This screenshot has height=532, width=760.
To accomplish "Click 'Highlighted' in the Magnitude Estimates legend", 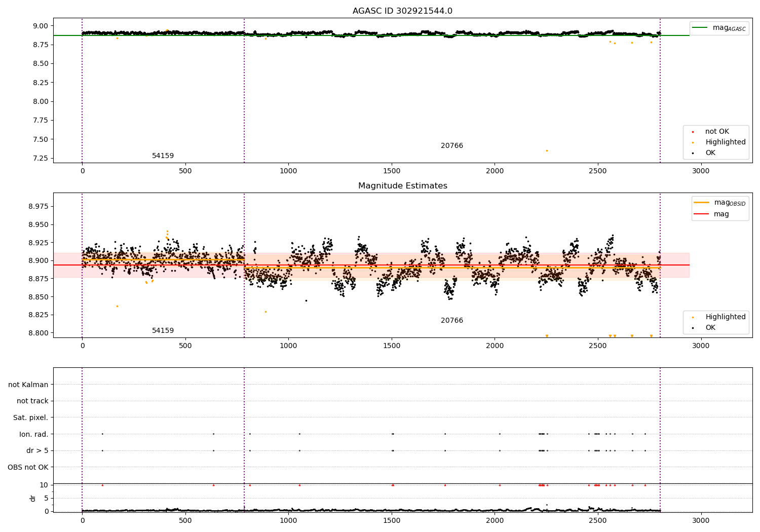I will pos(725,317).
